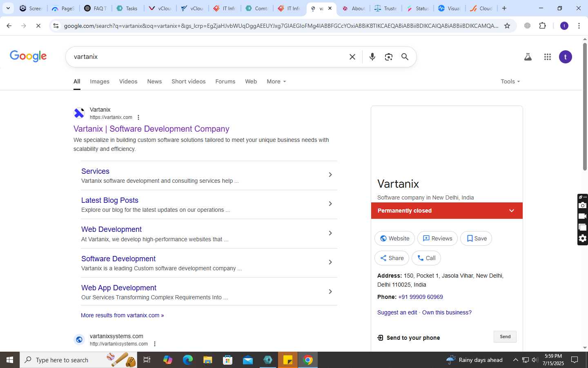Screen dimensions: 588x368
Task: View site information icon in address bar
Action: pyautogui.click(x=56, y=26)
